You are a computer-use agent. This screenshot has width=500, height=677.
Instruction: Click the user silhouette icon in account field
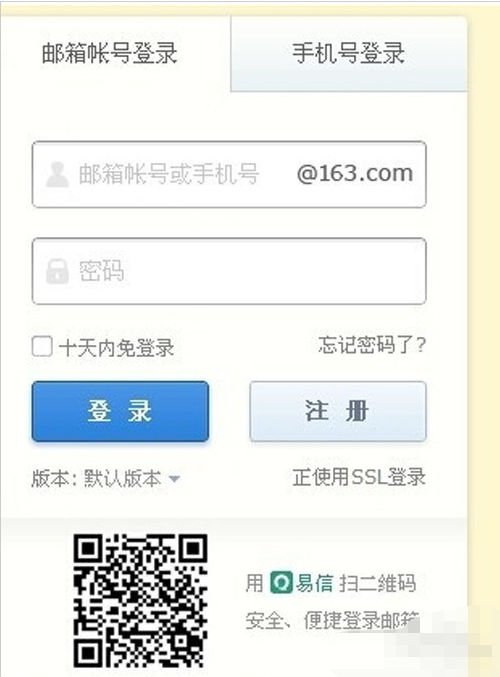coord(57,174)
